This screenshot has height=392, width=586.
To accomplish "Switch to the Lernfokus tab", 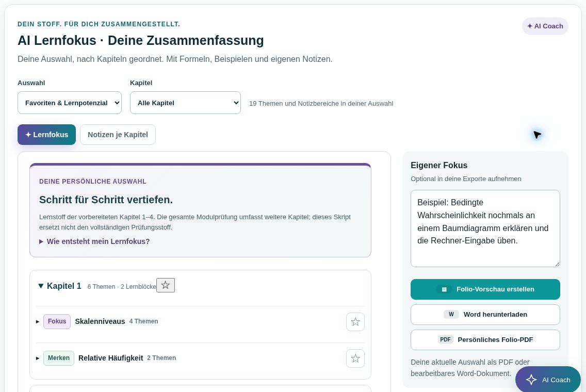I will point(47,135).
